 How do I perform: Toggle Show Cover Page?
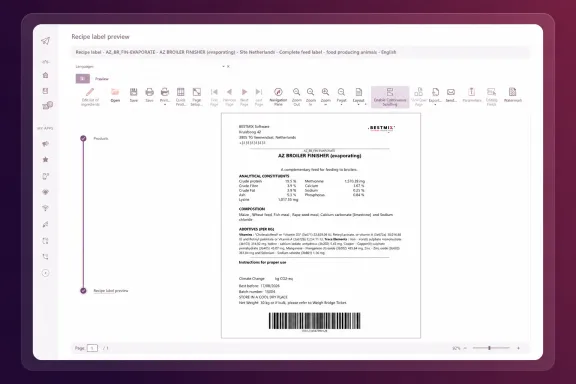[x=418, y=96]
